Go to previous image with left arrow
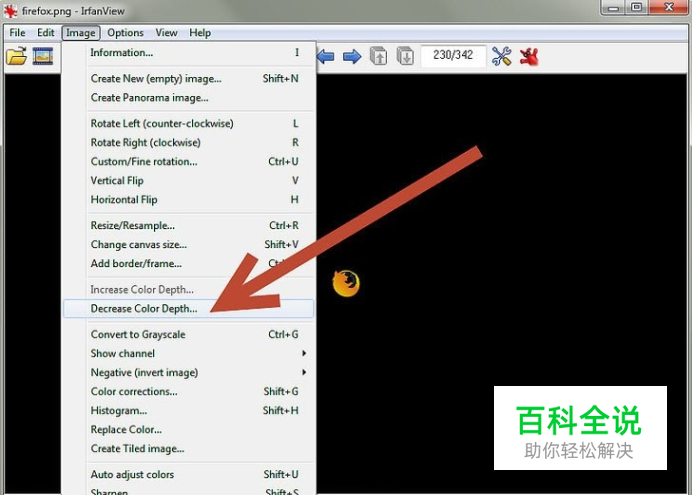 (326, 56)
